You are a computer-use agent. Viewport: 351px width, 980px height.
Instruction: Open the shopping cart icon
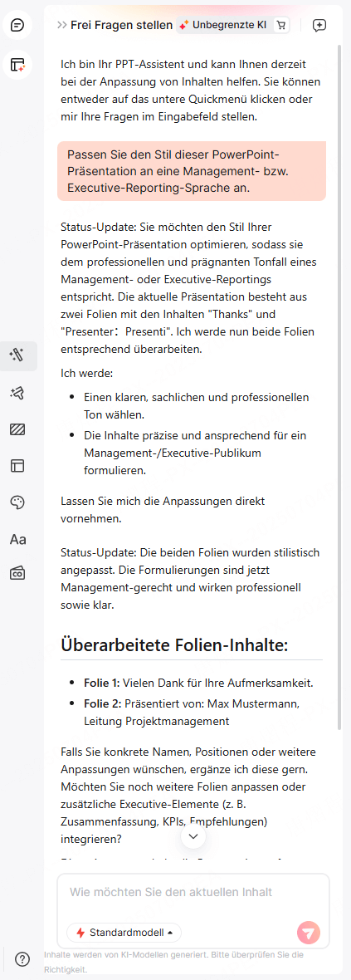tap(281, 25)
